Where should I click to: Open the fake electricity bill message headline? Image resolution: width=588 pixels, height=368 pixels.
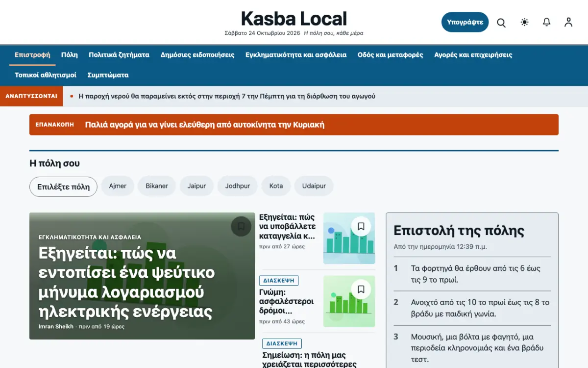(x=127, y=282)
